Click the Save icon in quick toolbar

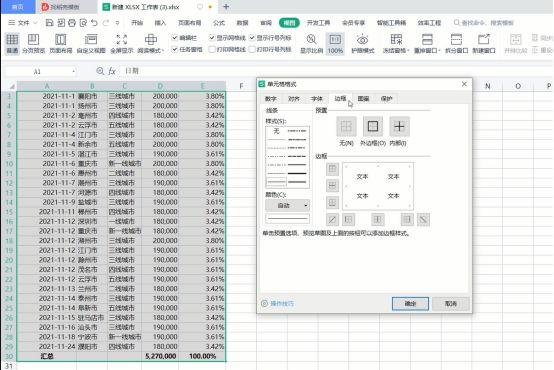[x=49, y=23]
